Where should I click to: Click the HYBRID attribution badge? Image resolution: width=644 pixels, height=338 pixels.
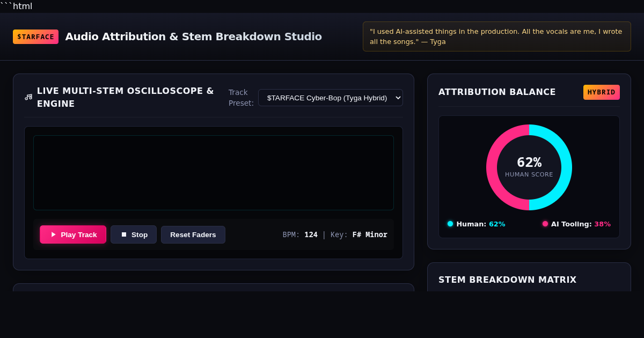click(602, 92)
